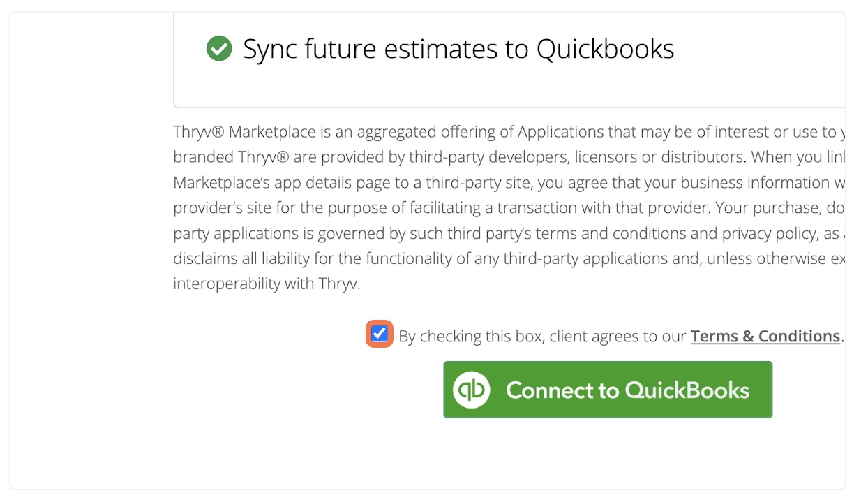Click the line starting "provider's site for the purpose"
Screen dimensions: 868x500
[x=509, y=207]
